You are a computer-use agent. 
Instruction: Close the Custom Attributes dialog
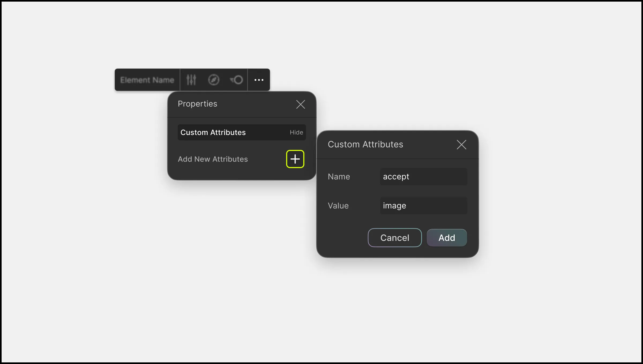462,144
